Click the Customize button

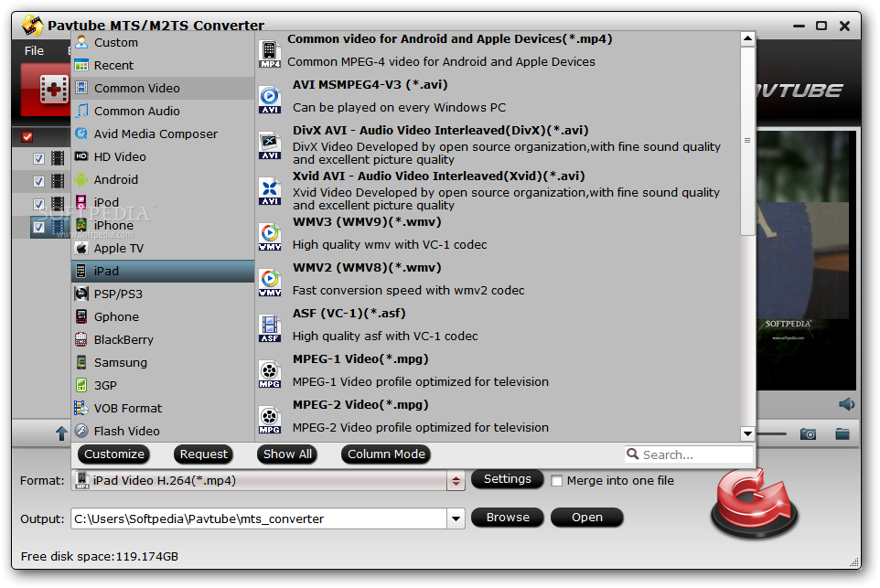coord(114,454)
